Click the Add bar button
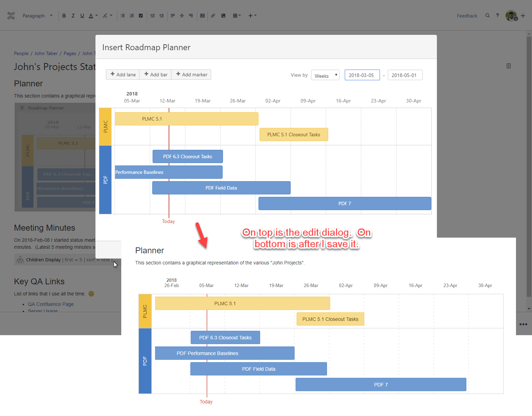Viewport: 532px width, 416px height. pyautogui.click(x=156, y=75)
